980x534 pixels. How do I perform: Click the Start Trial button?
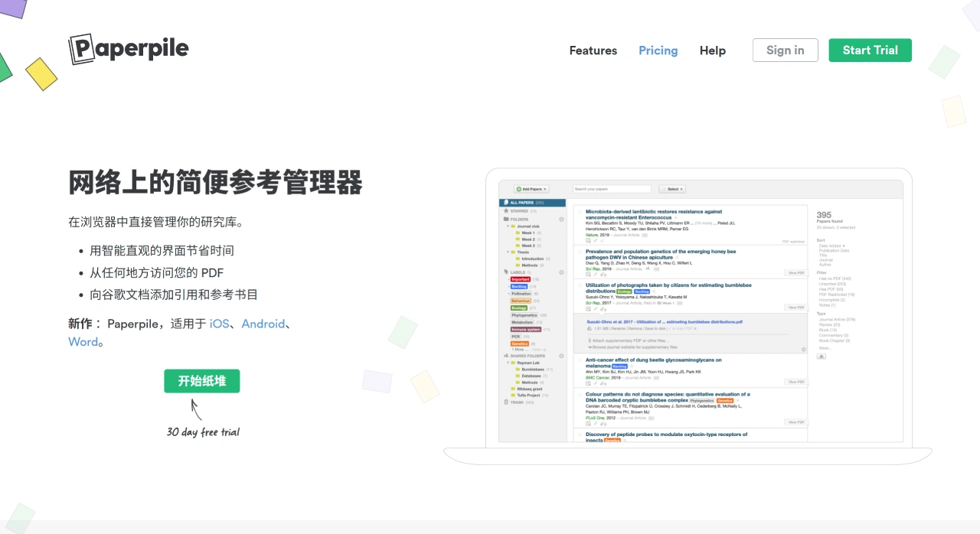click(x=870, y=50)
